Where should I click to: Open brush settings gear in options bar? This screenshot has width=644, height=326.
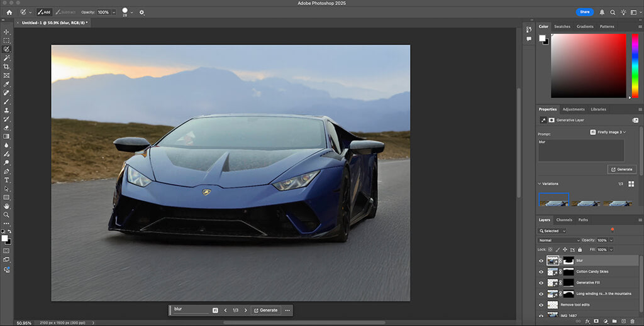point(142,13)
